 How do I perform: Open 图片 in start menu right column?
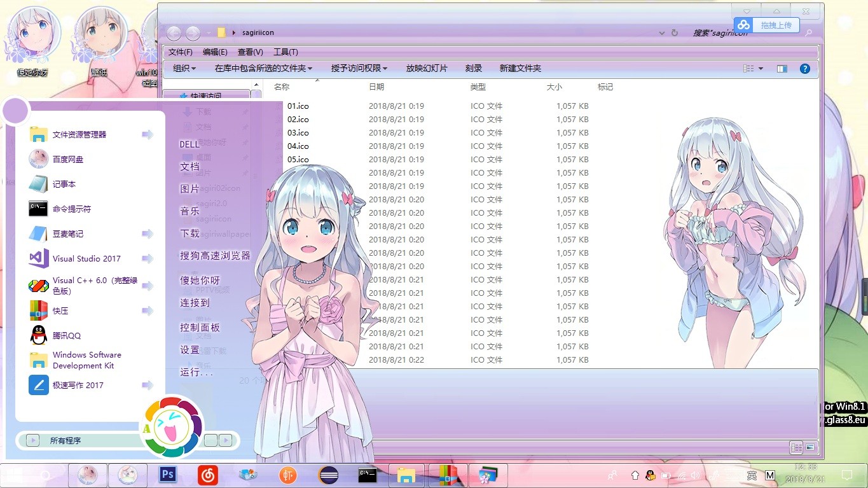(x=189, y=189)
